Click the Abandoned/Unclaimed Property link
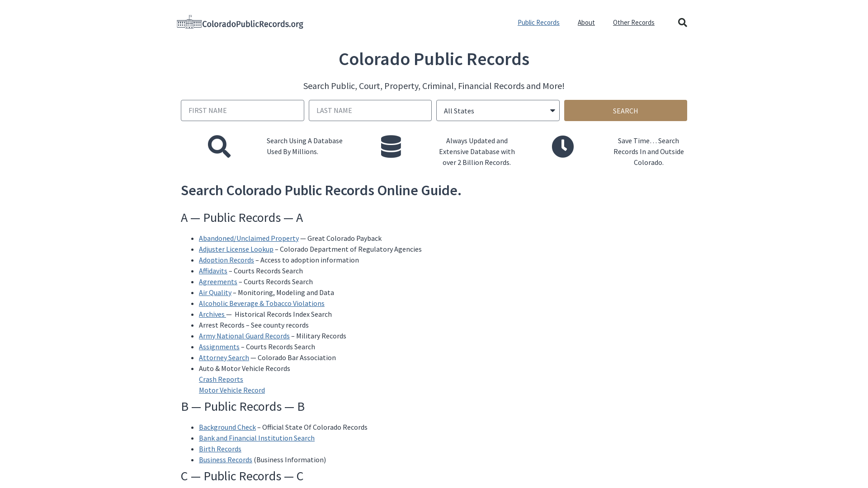The width and height of the screenshot is (868, 488). tap(249, 238)
